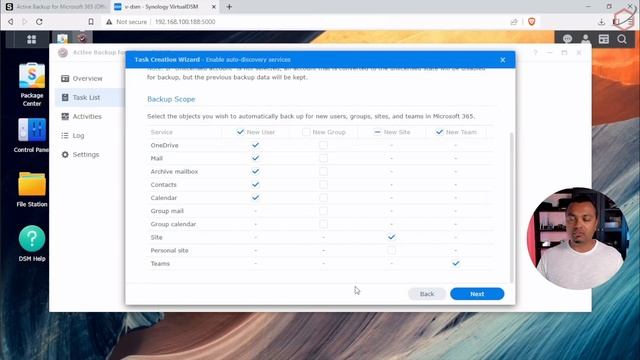
Task: Toggle the New Site column header checkbox
Action: coord(377,132)
